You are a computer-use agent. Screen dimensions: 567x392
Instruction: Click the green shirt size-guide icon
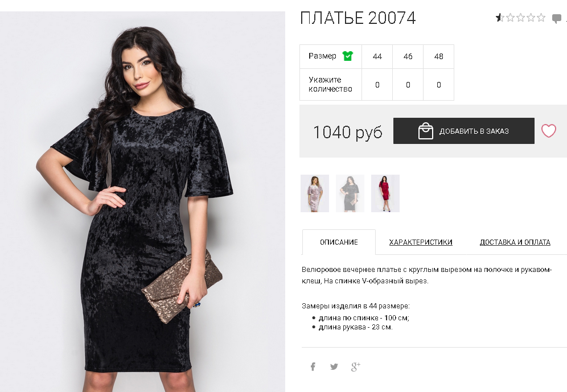[x=348, y=56]
